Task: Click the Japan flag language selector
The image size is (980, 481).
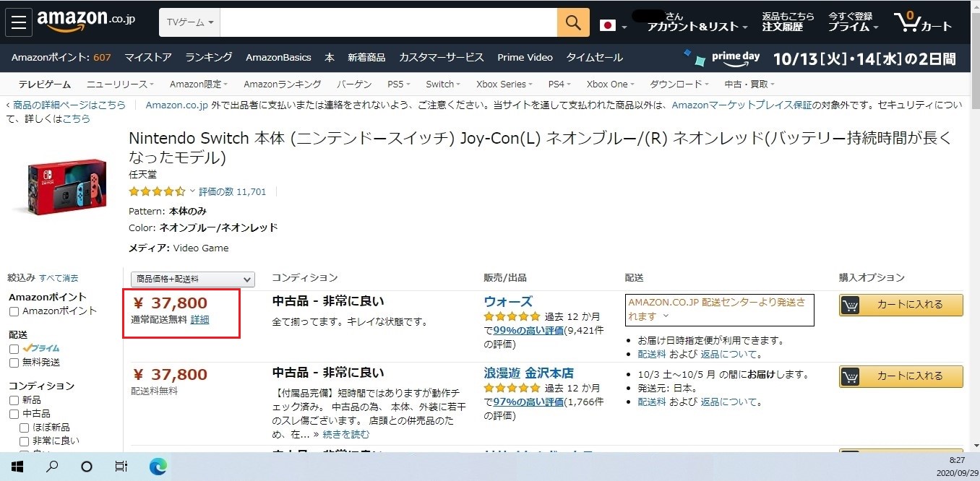Action: 613,26
